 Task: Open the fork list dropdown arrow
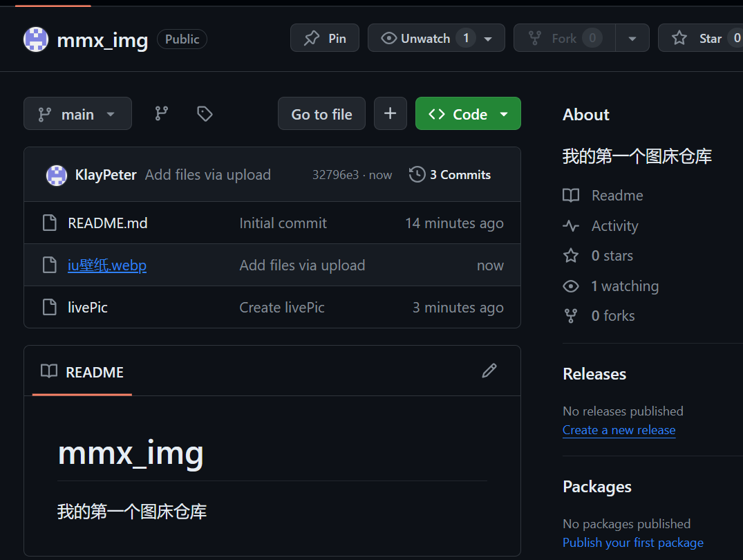[632, 39]
